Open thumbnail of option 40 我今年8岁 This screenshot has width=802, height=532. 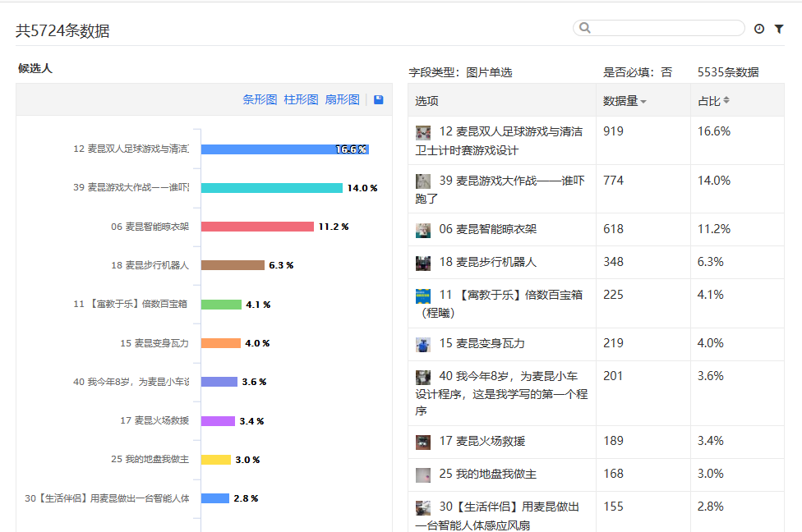[x=423, y=377]
